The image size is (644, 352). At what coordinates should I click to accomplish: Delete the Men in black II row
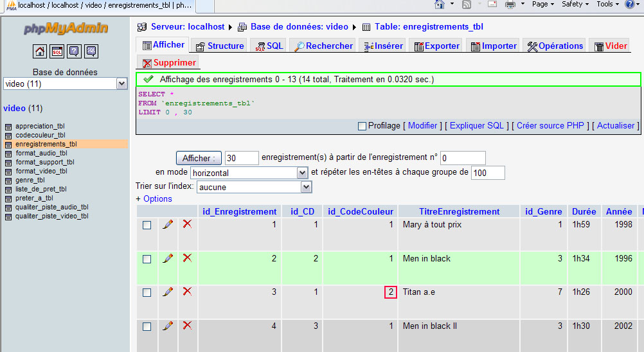[187, 326]
